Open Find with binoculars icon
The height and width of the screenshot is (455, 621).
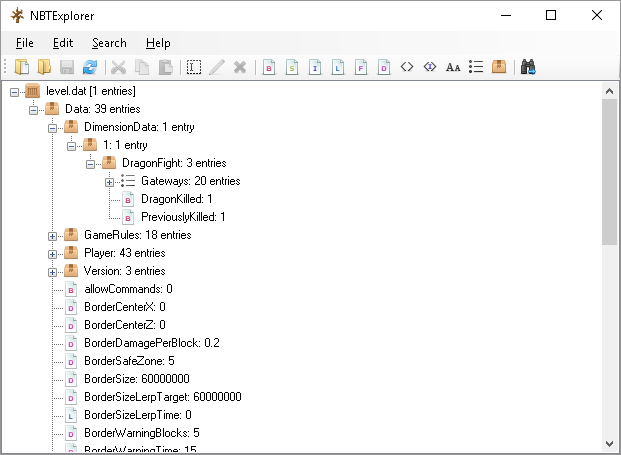point(528,67)
